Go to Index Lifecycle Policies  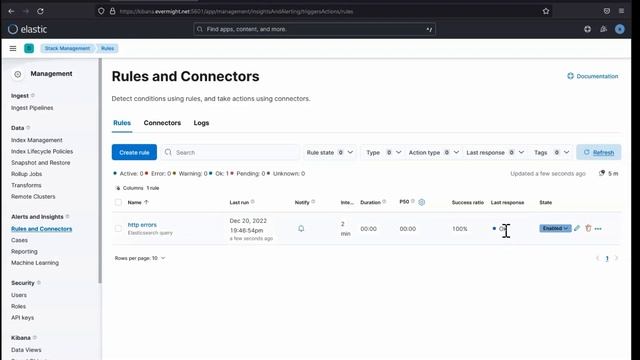tap(42, 151)
